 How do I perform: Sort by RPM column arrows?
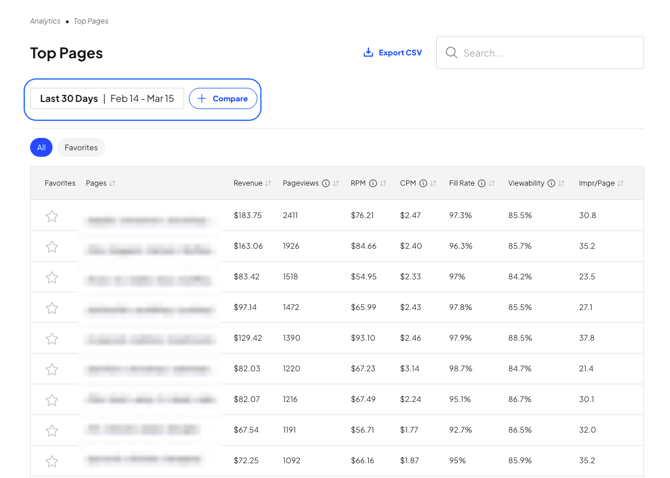point(383,183)
